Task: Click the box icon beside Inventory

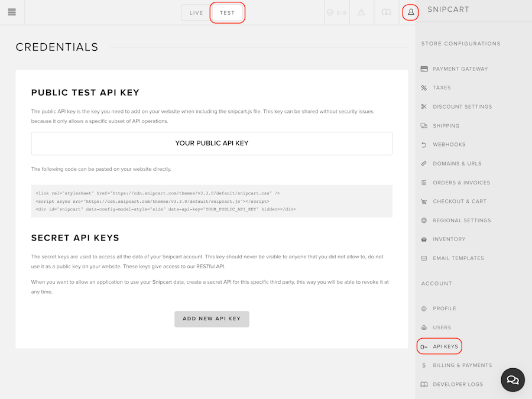Action: click(x=424, y=239)
